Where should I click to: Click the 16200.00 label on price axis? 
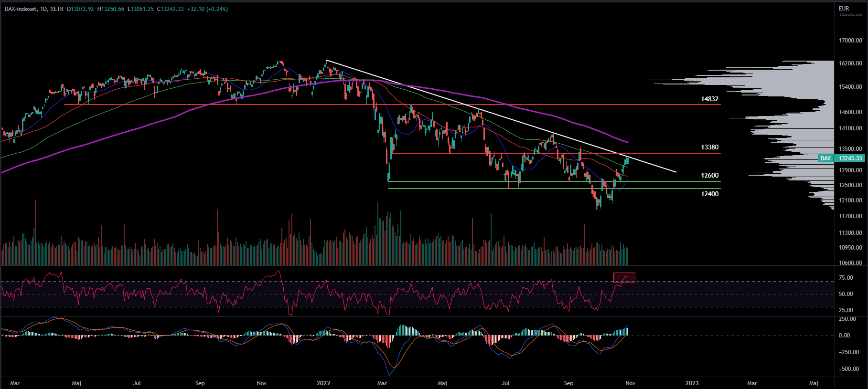[x=850, y=63]
